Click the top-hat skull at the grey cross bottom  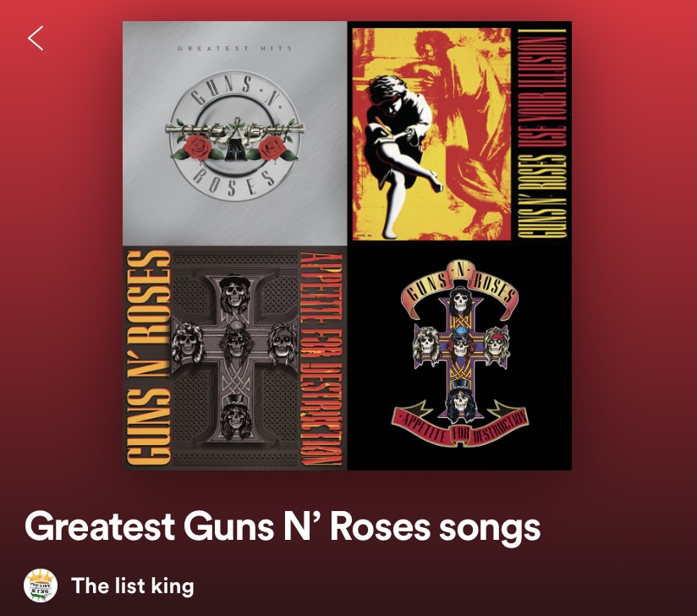pos(235,415)
